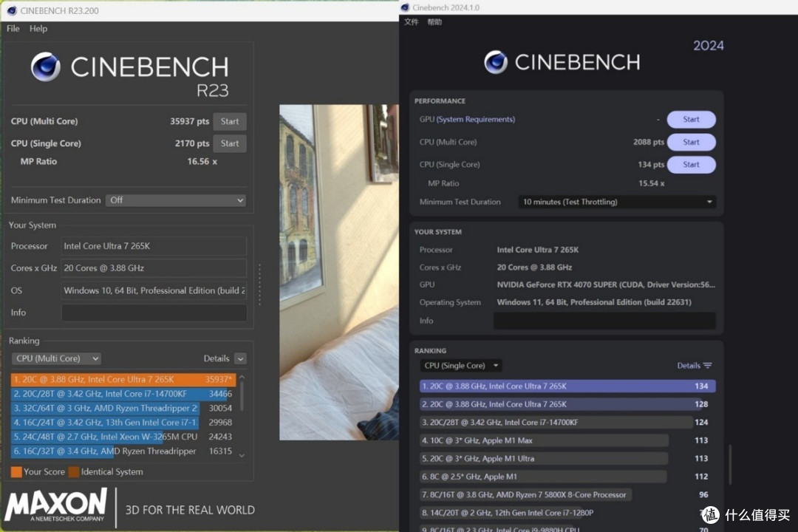Open the File menu in Cinebench R23
798x532 pixels.
pos(13,29)
